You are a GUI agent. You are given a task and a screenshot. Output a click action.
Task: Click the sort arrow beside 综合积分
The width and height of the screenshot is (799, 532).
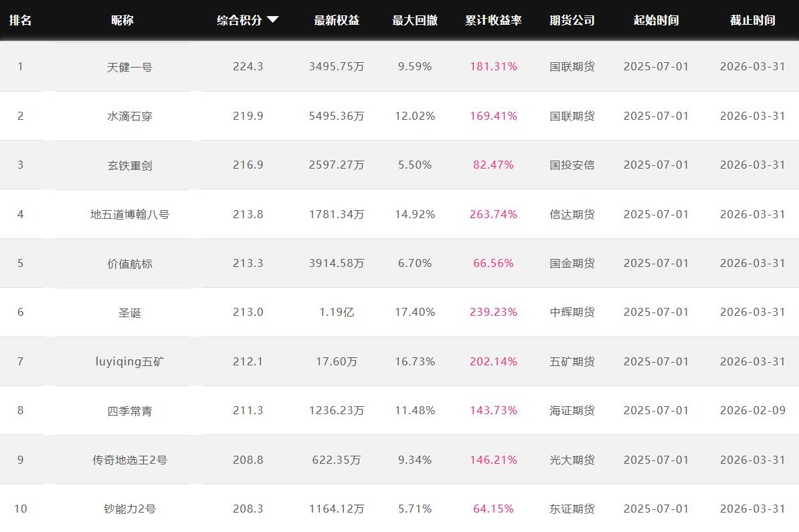[272, 20]
